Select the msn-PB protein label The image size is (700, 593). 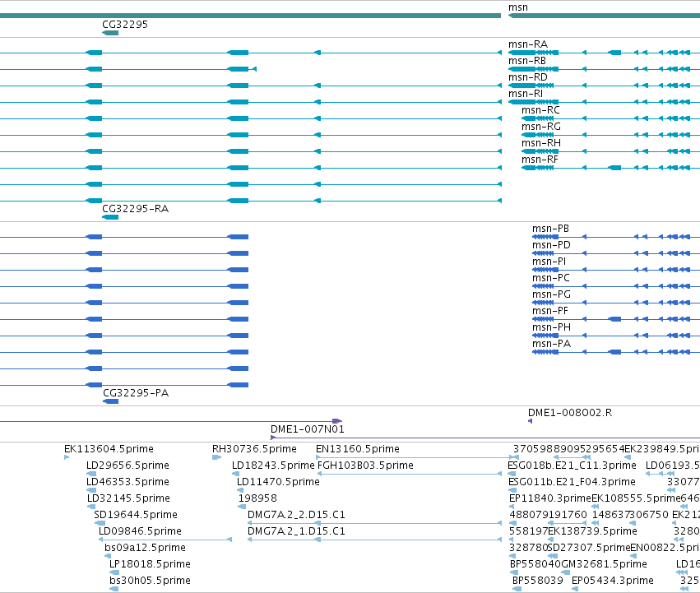[x=550, y=229]
